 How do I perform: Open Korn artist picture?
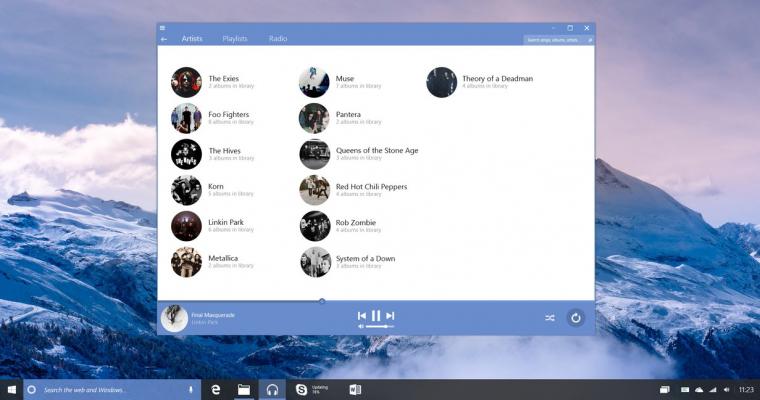pyautogui.click(x=186, y=190)
